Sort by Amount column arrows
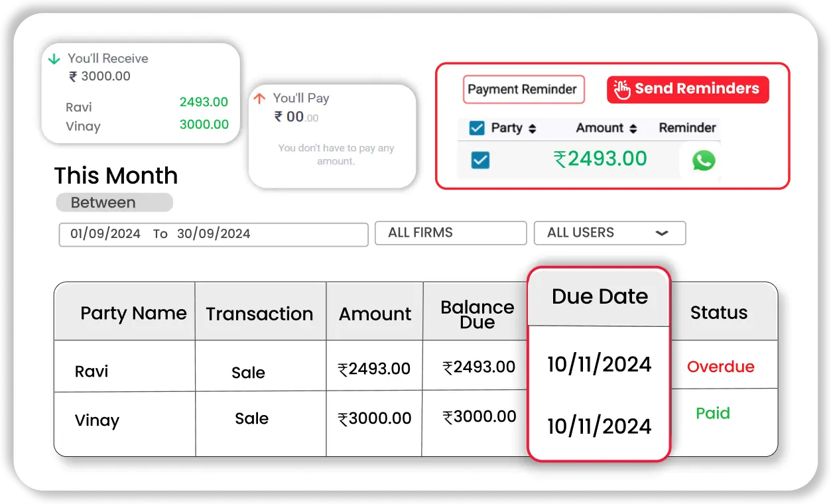This screenshot has height=504, width=831. click(x=633, y=129)
